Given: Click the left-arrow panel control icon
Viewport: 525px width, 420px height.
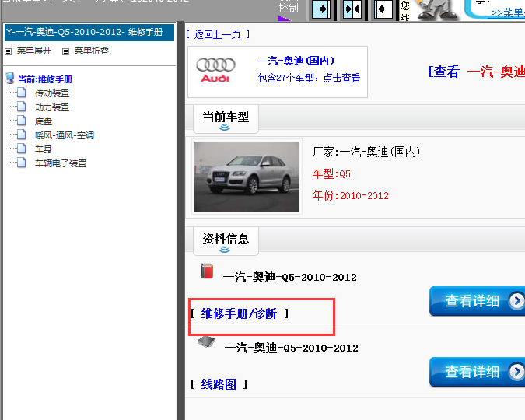Looking at the screenshot, I should (x=383, y=9).
